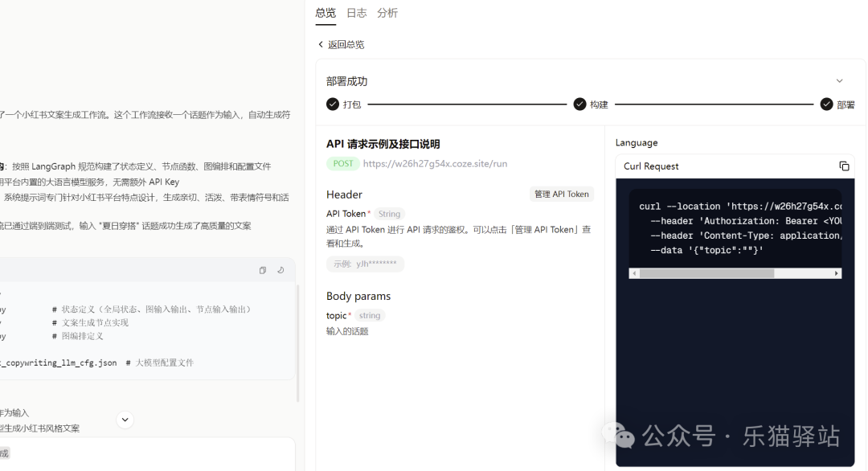Image resolution: width=868 pixels, height=471 pixels.
Task: Click the 构建 completed check icon
Action: [580, 104]
